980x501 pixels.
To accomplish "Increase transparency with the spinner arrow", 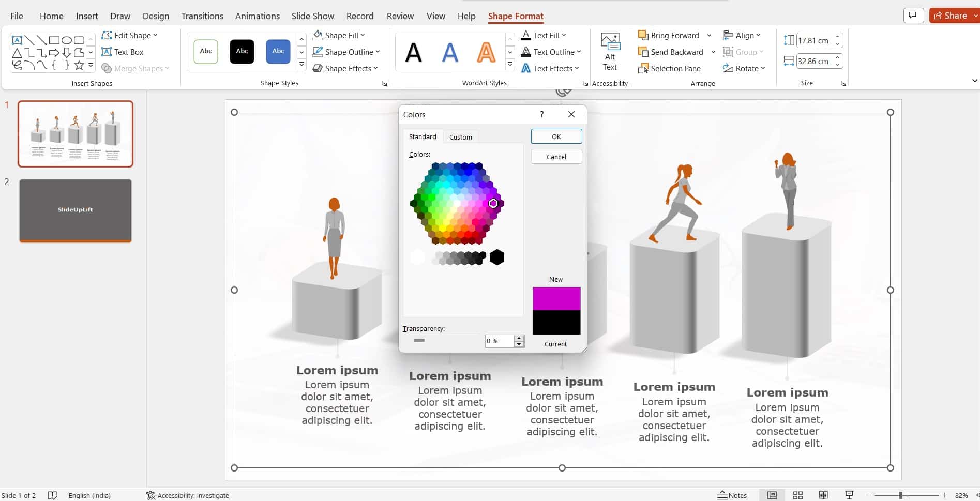I will pyautogui.click(x=519, y=338).
